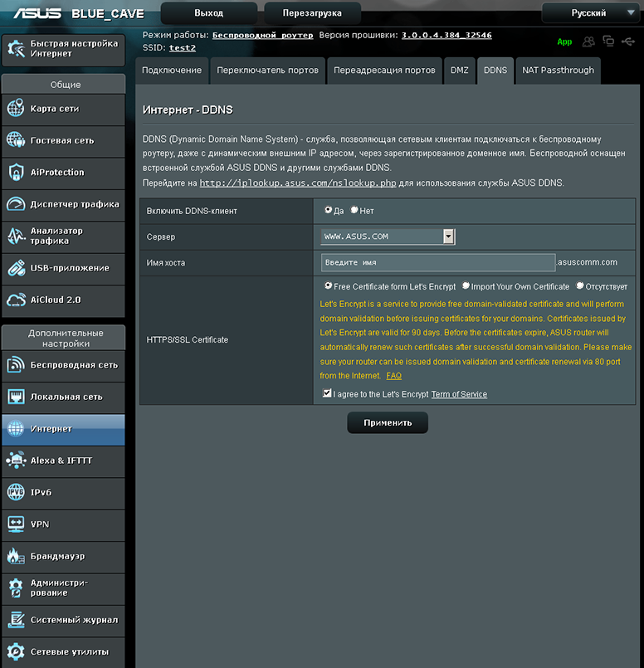Click Беспроводной роутер mode link
The height and width of the screenshot is (668, 644).
click(263, 36)
